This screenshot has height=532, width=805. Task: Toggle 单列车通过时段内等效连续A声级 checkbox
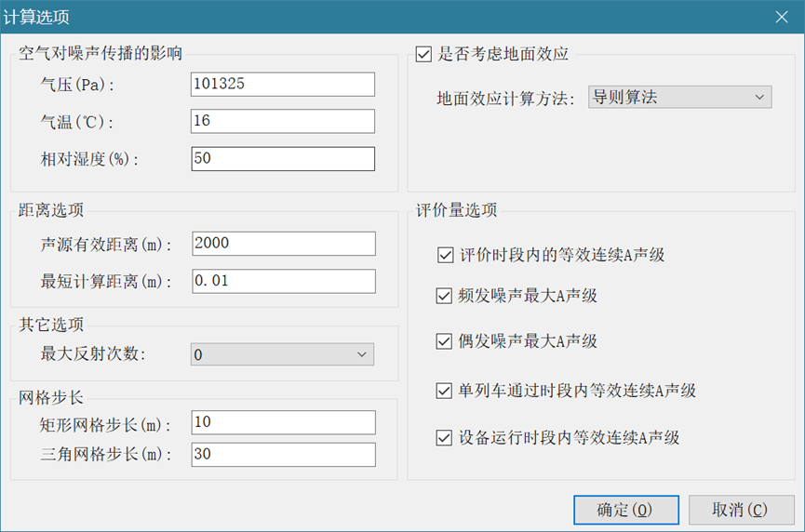444,392
